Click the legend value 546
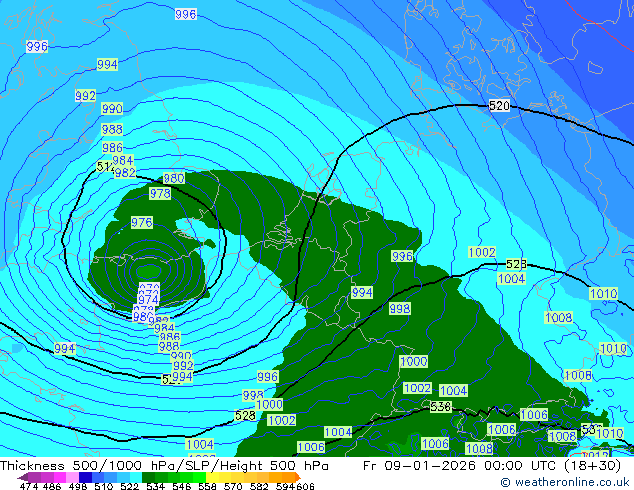This screenshot has height=490, width=634. point(181,486)
